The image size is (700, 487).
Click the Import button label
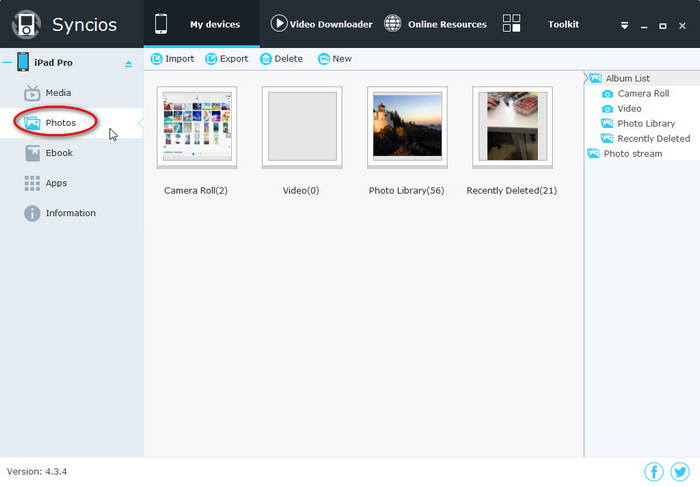tap(179, 59)
